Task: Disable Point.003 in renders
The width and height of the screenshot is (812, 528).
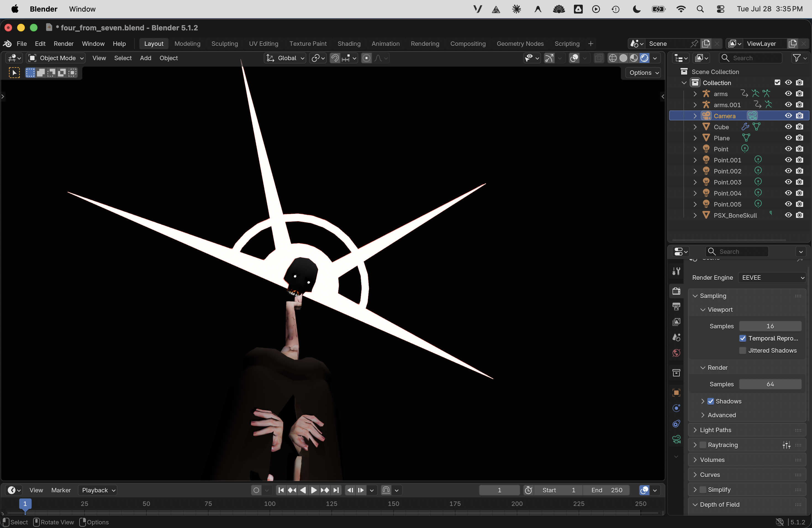Action: pyautogui.click(x=799, y=182)
